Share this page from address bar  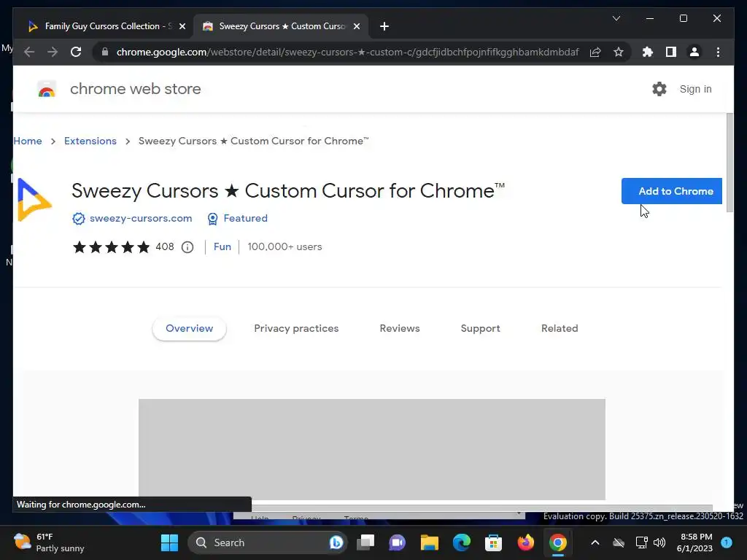point(595,52)
